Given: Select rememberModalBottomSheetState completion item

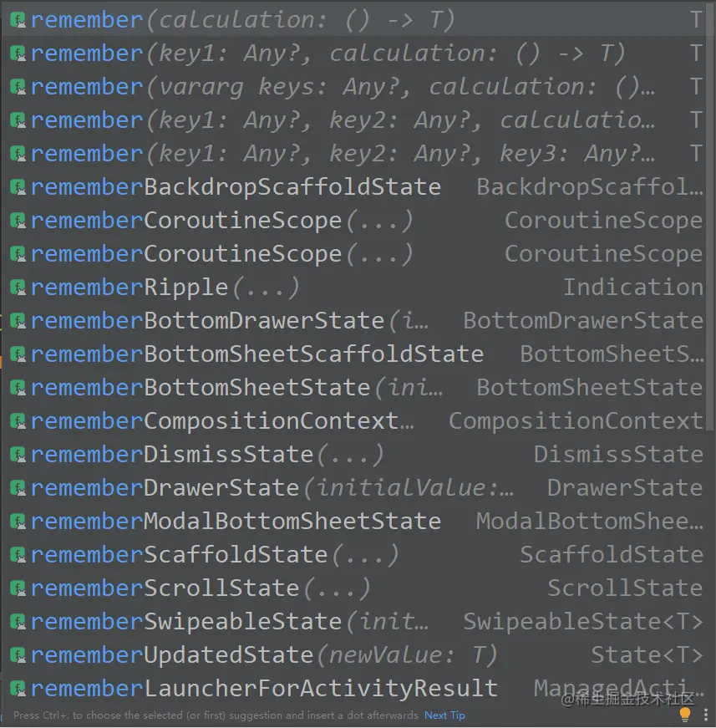Looking at the screenshot, I should pyautogui.click(x=236, y=522).
